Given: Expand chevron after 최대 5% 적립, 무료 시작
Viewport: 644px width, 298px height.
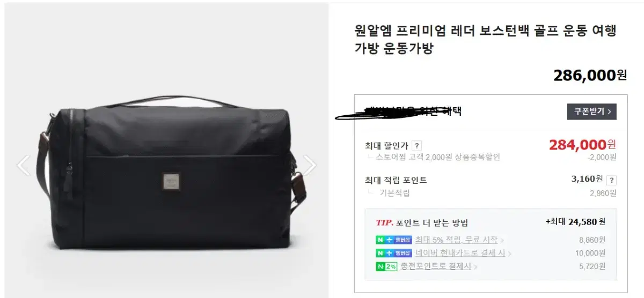Looking at the screenshot, I should 502,241.
